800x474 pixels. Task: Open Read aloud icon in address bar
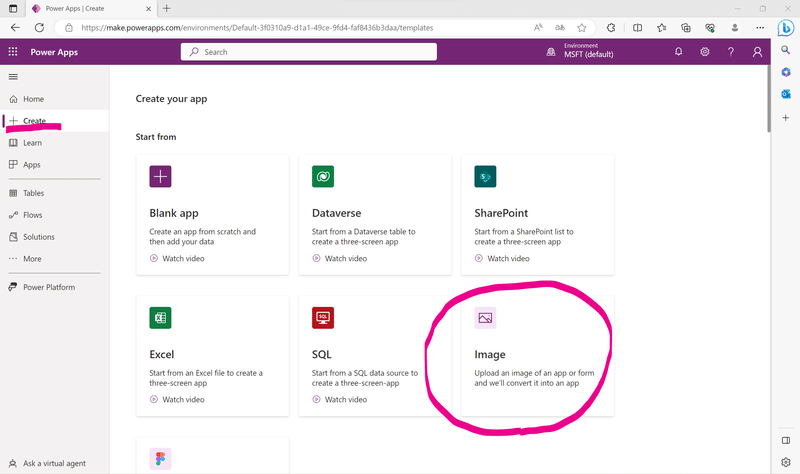coord(538,28)
